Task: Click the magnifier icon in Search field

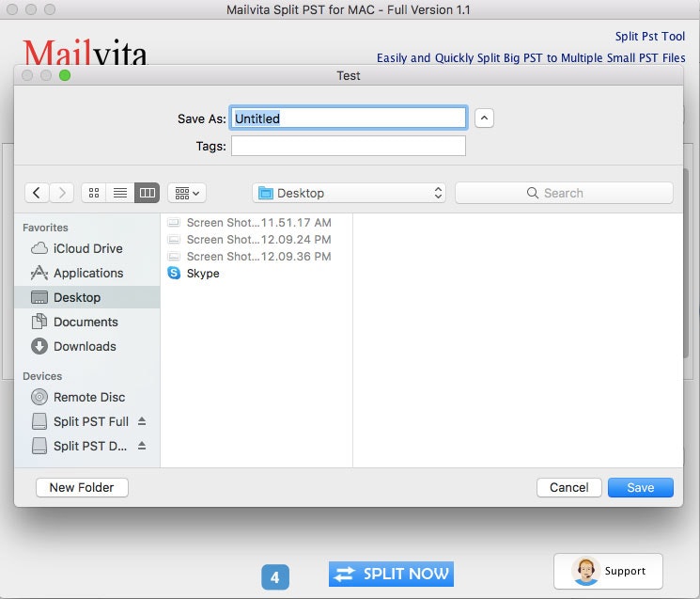Action: pos(532,193)
